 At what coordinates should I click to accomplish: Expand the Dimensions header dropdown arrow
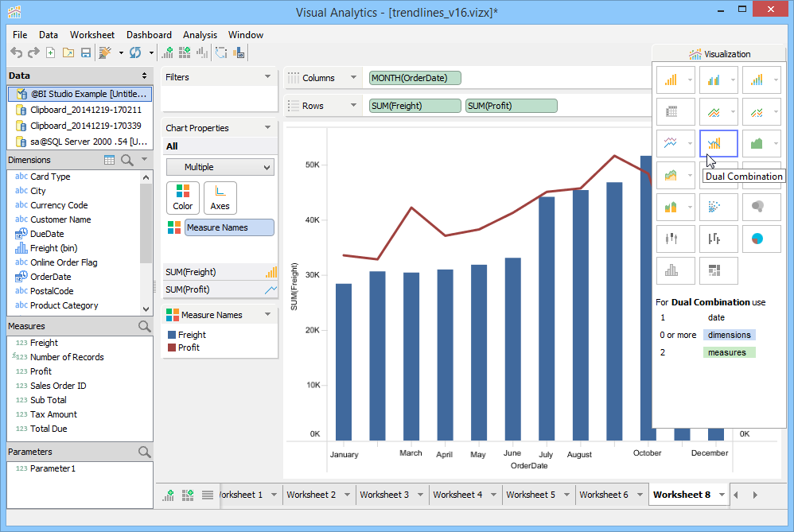pos(144,160)
